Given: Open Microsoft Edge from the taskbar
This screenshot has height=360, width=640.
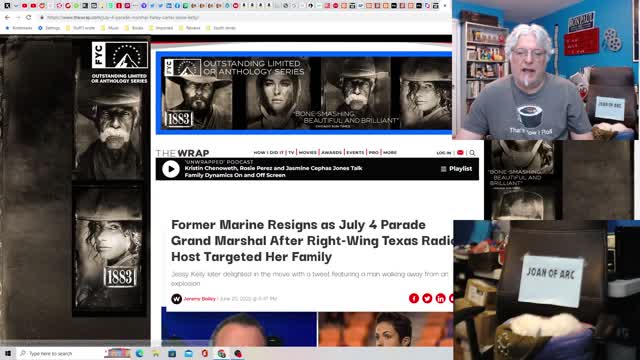Looking at the screenshot, I should [140, 353].
